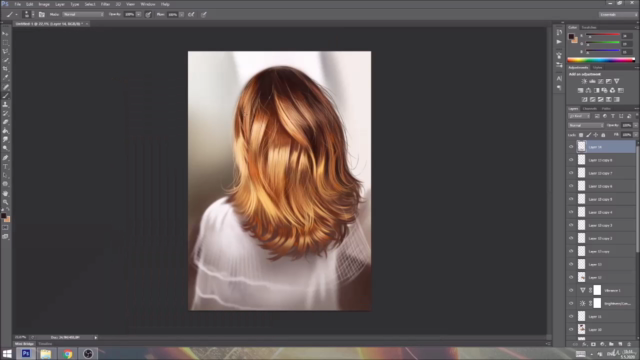Hide Layer 13 copy 8
This screenshot has height=360, width=640.
pyautogui.click(x=571, y=160)
